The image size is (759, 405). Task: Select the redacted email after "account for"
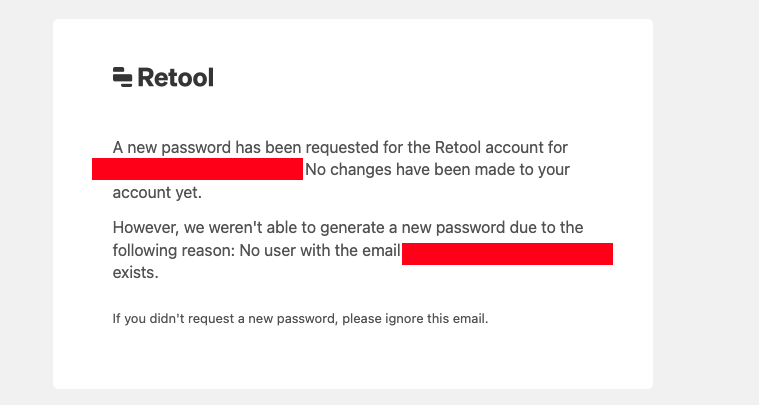point(197,169)
